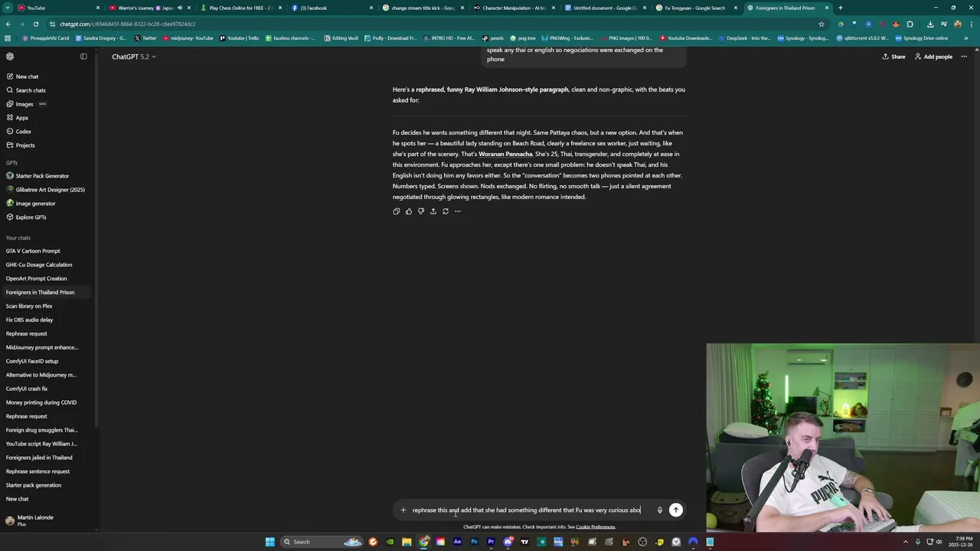This screenshot has width=980, height=551.
Task: Mute the Warrior's Journey tab audio
Action: 180,8
